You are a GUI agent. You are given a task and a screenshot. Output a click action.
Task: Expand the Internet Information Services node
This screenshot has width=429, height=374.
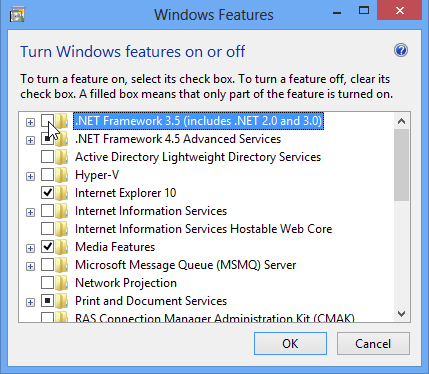30,212
